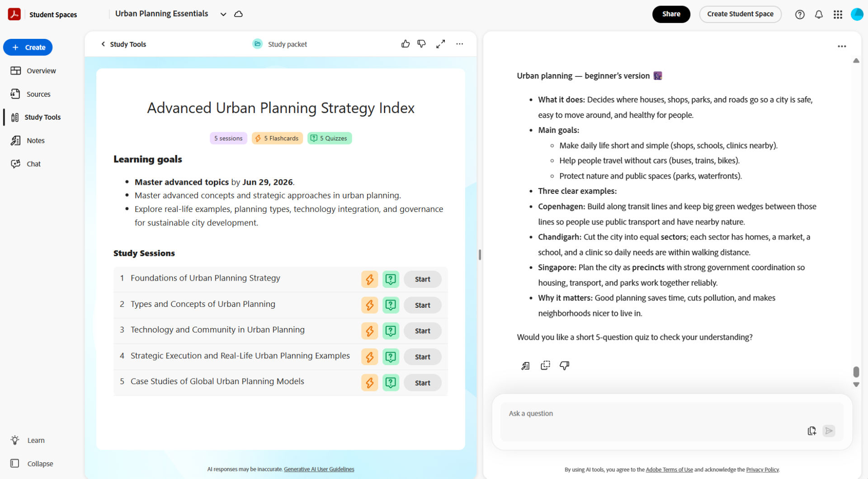Image resolution: width=868 pixels, height=479 pixels.
Task: Give a thumbs up on the Study packet
Action: [x=406, y=44]
